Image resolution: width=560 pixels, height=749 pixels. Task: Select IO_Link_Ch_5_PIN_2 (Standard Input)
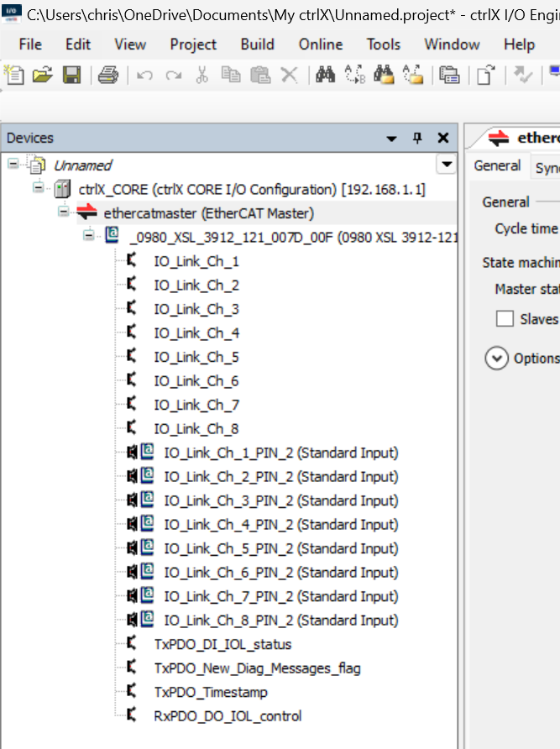(281, 548)
